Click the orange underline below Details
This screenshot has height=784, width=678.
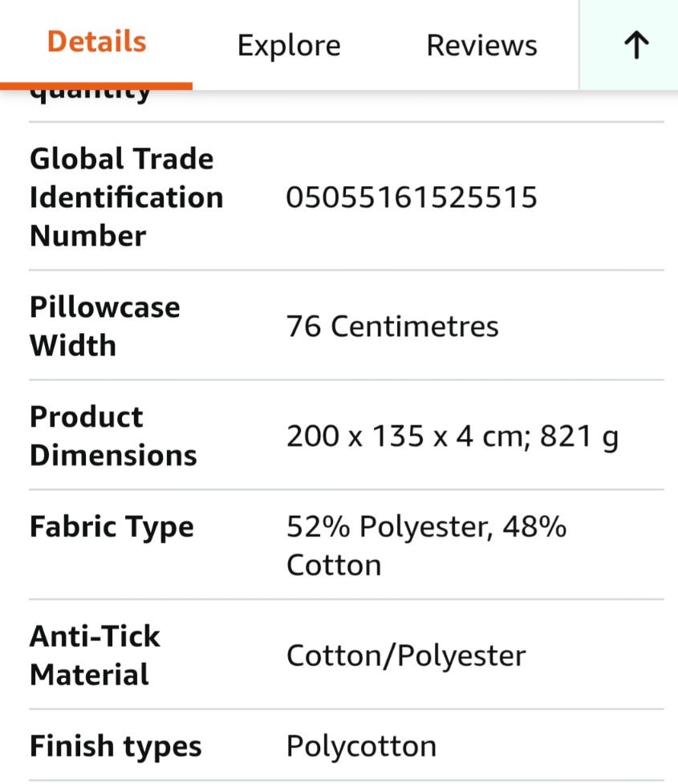coord(96,85)
